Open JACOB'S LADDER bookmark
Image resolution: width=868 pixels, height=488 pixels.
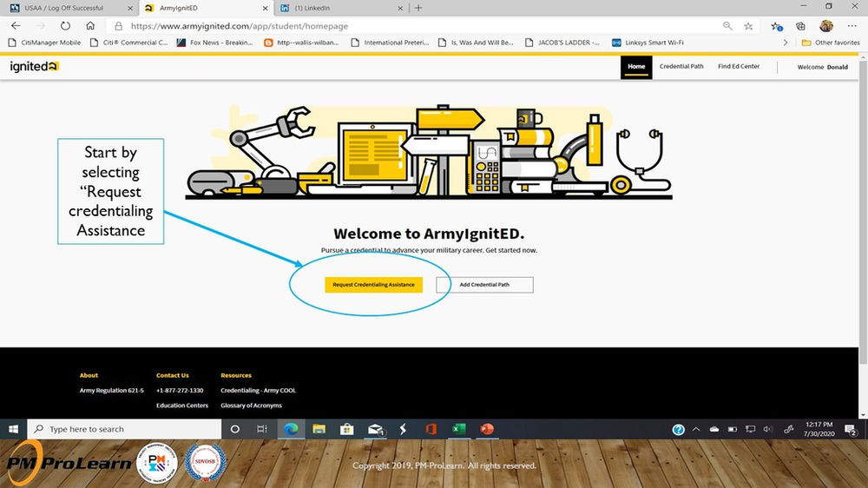click(x=562, y=43)
